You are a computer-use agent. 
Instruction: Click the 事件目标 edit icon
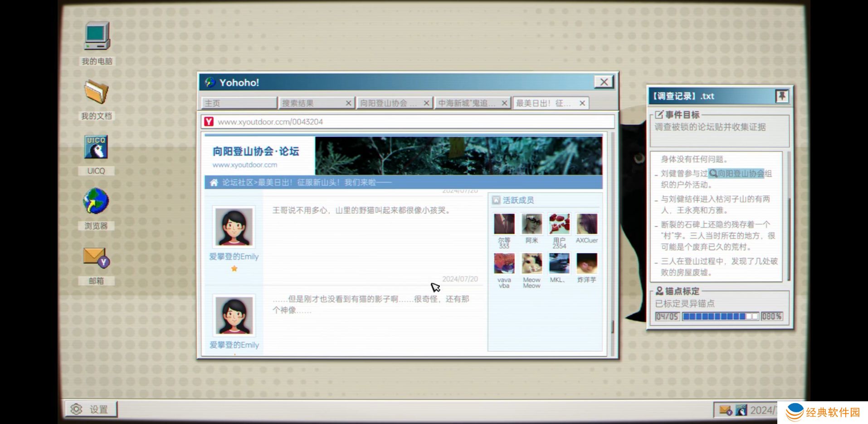pos(659,115)
